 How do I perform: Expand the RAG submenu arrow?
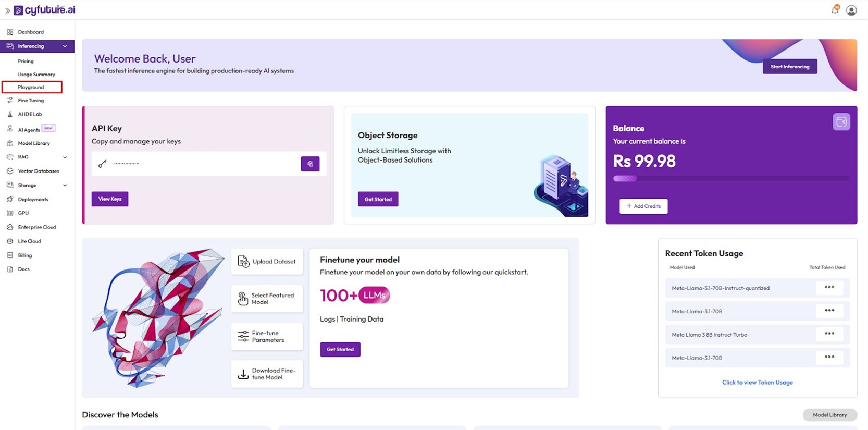pyautogui.click(x=65, y=157)
